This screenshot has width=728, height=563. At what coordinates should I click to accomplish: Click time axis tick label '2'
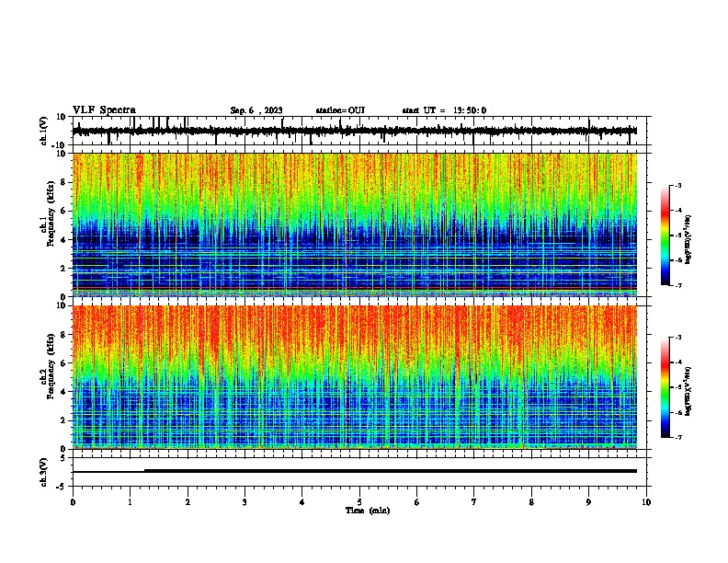[188, 502]
